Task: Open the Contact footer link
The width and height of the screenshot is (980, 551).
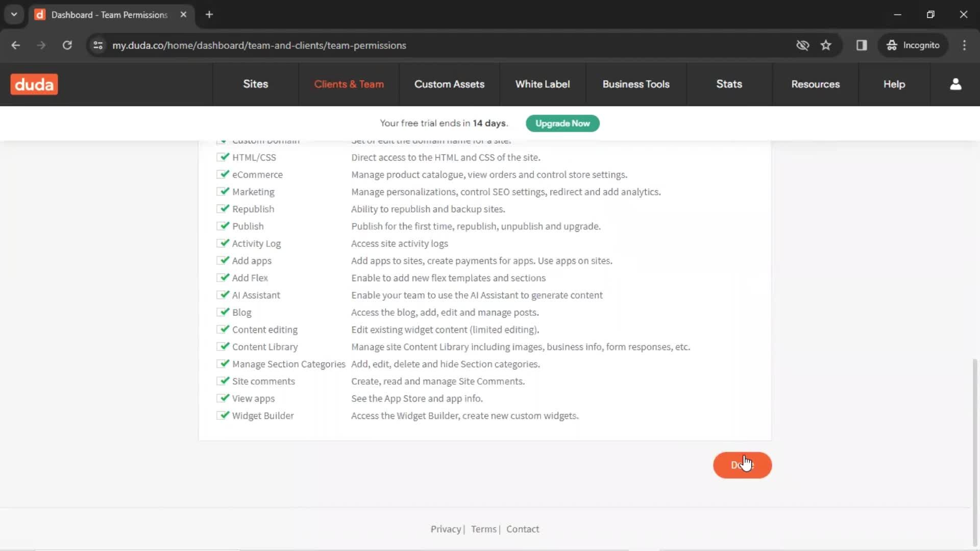Action: [x=523, y=529]
